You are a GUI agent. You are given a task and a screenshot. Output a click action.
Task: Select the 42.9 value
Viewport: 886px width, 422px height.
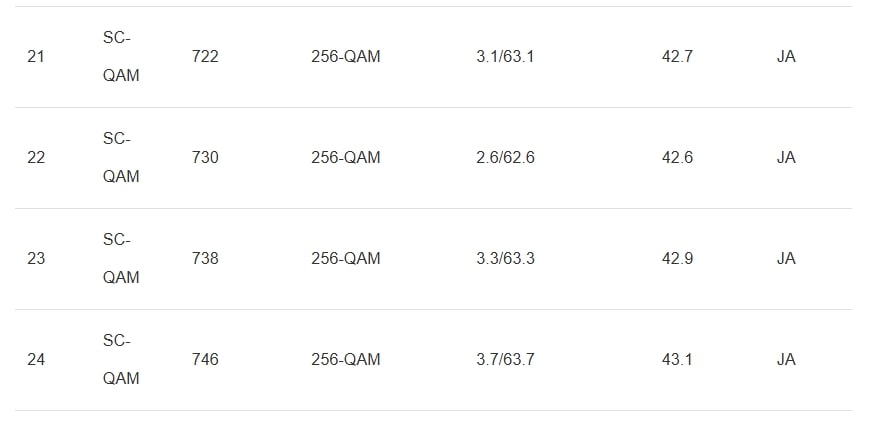[677, 259]
